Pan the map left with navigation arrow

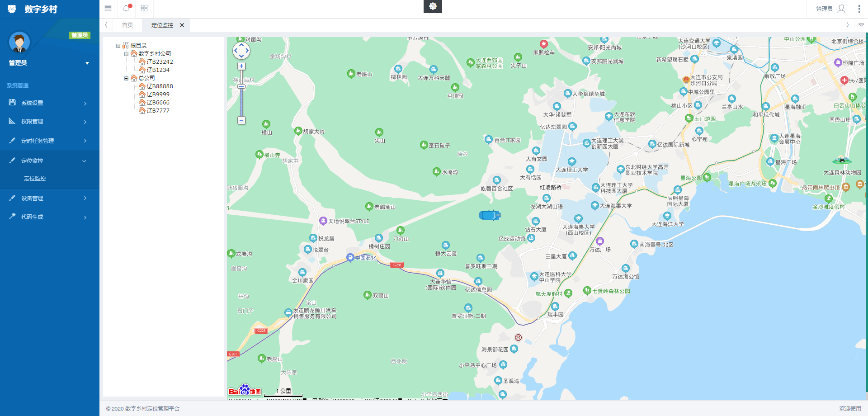pyautogui.click(x=236, y=51)
